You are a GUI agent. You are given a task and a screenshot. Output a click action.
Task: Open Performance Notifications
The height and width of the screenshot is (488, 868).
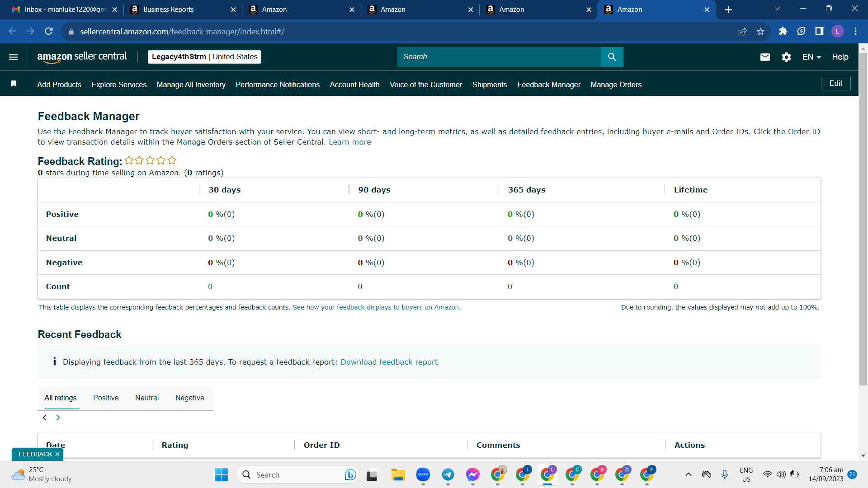click(x=278, y=84)
